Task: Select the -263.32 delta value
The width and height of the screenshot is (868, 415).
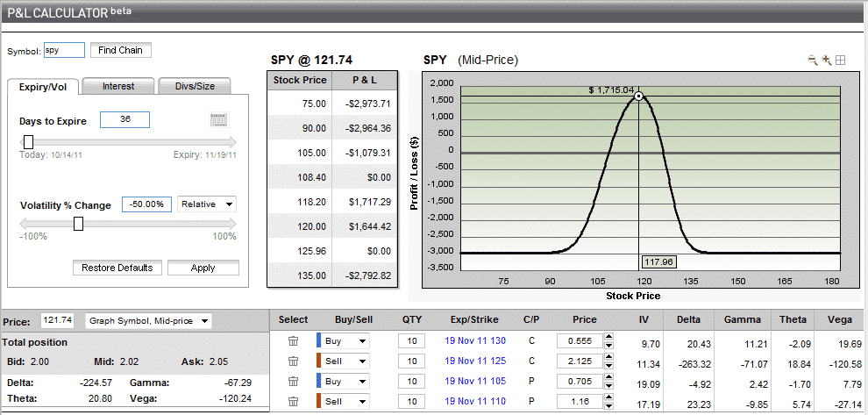Action: coord(694,364)
